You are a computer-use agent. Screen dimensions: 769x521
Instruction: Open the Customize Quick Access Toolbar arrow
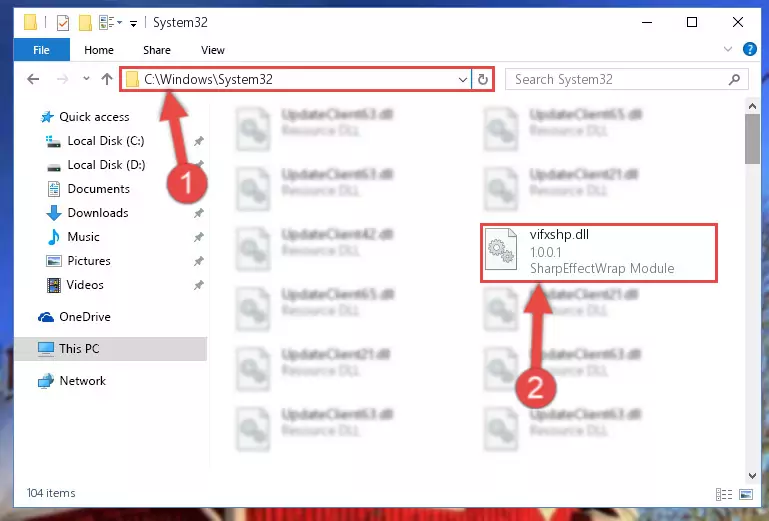click(x=133, y=23)
